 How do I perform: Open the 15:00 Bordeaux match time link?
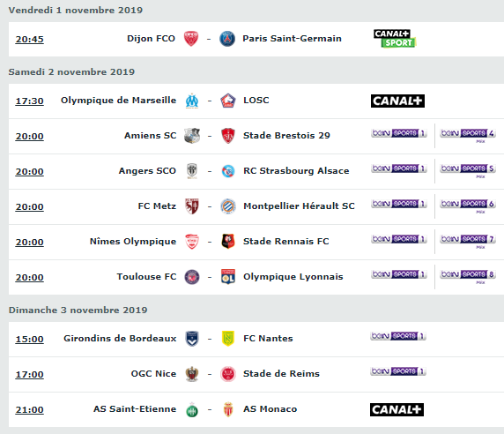coord(30,339)
